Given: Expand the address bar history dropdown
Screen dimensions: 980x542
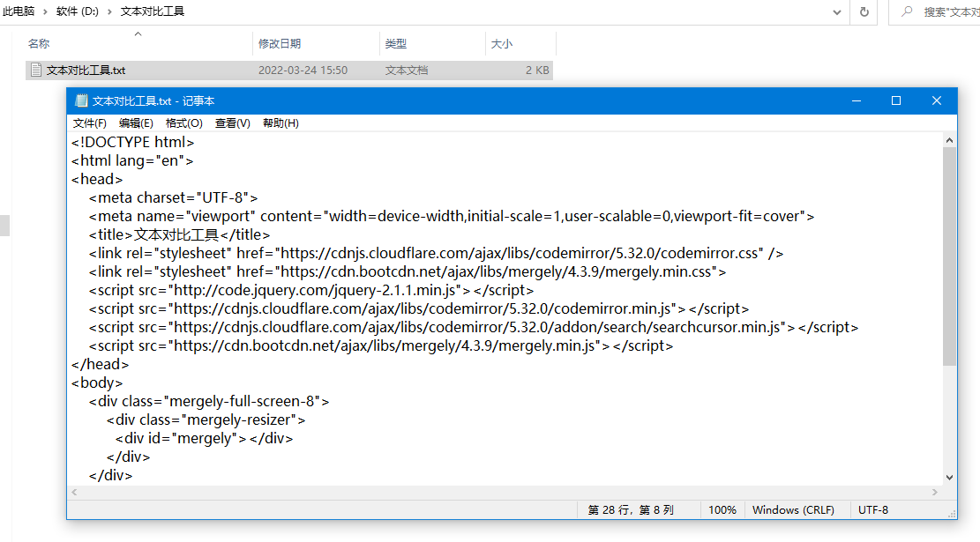Looking at the screenshot, I should tap(836, 12).
